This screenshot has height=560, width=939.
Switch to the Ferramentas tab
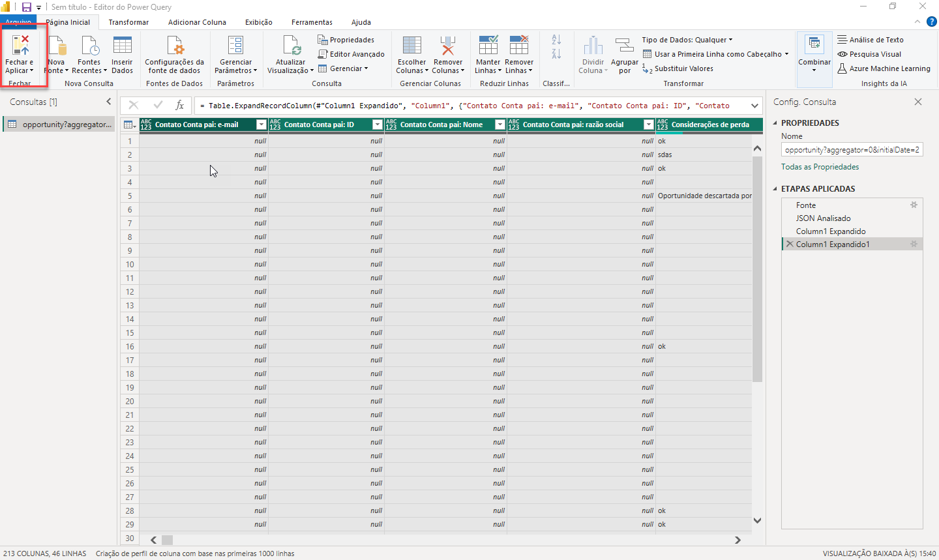tap(312, 22)
